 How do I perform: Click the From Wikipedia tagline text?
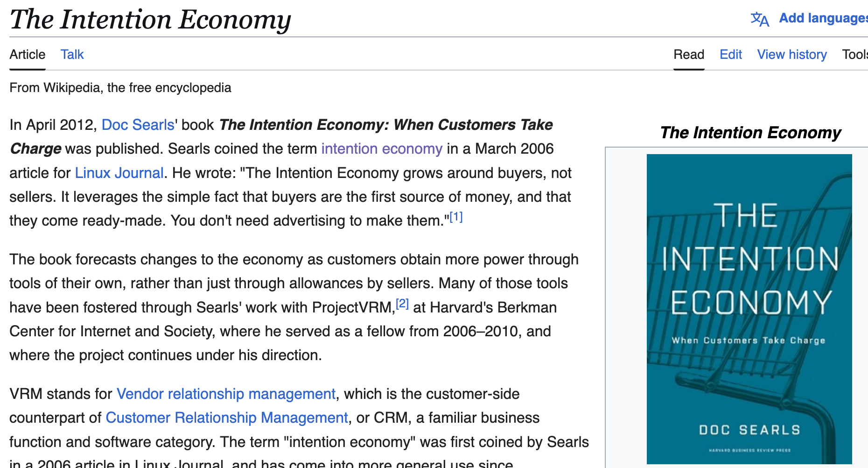[120, 88]
